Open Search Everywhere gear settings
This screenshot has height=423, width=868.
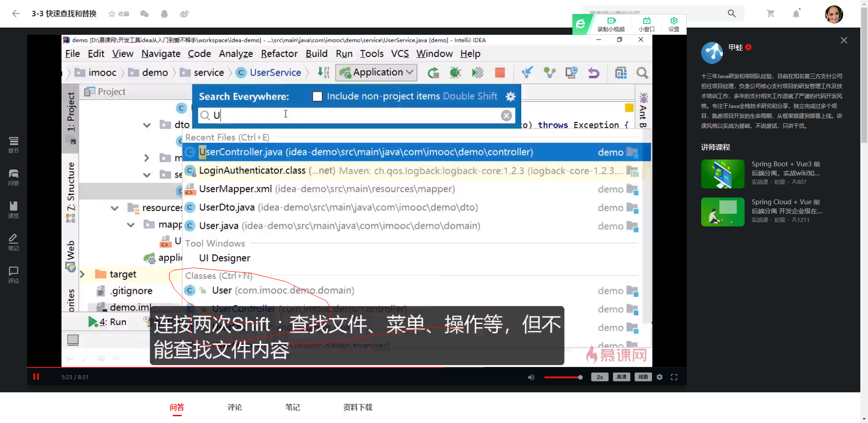click(x=510, y=96)
